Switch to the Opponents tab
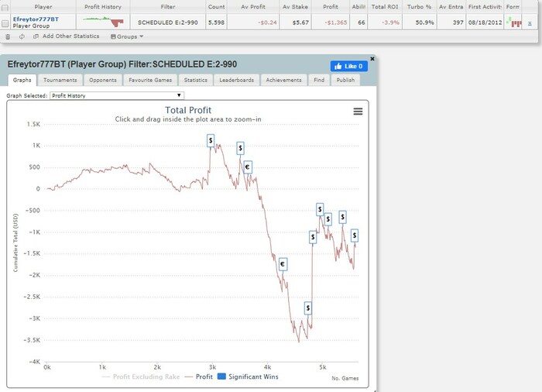Viewport: 542px width, 392px height. (x=103, y=80)
